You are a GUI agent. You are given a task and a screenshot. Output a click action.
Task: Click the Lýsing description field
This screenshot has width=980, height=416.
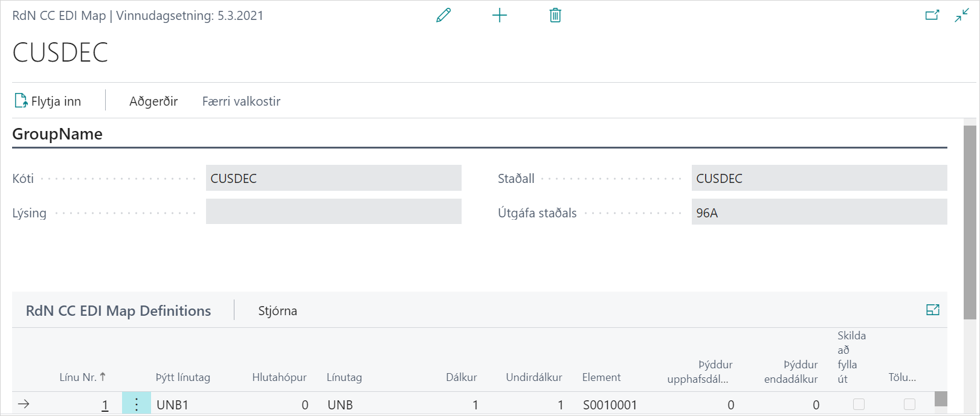[334, 213]
